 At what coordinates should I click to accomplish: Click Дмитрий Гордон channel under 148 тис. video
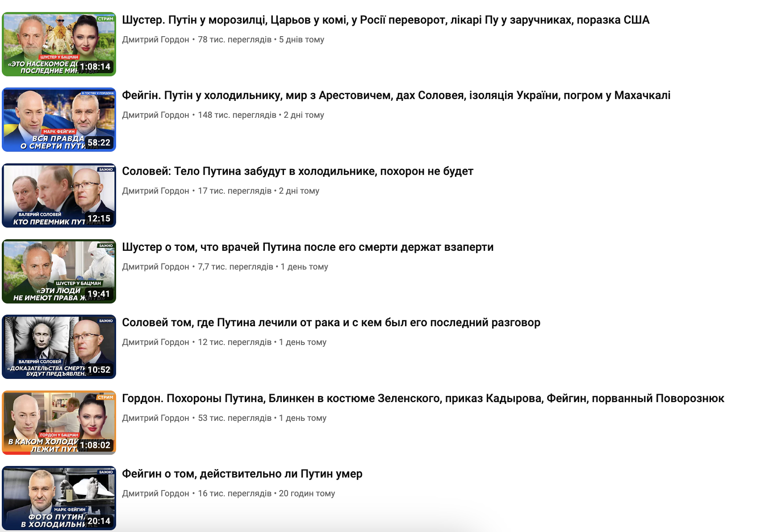[x=155, y=115]
